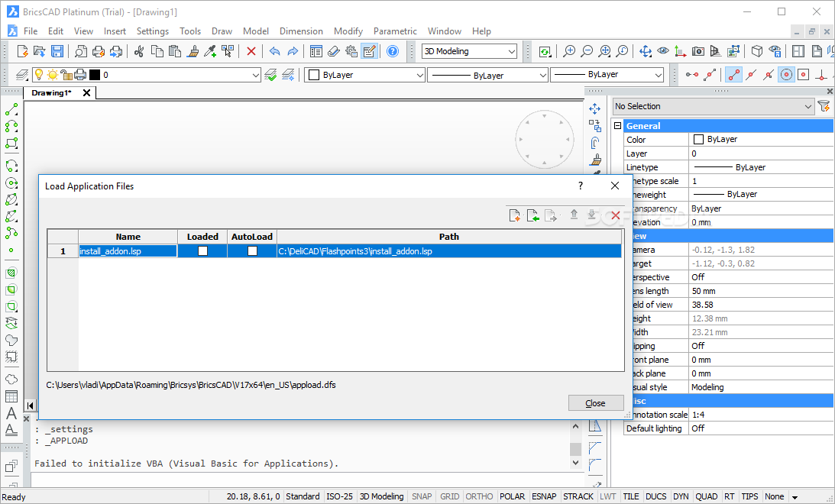Toggle ESNAP in the status bar

[544, 496]
